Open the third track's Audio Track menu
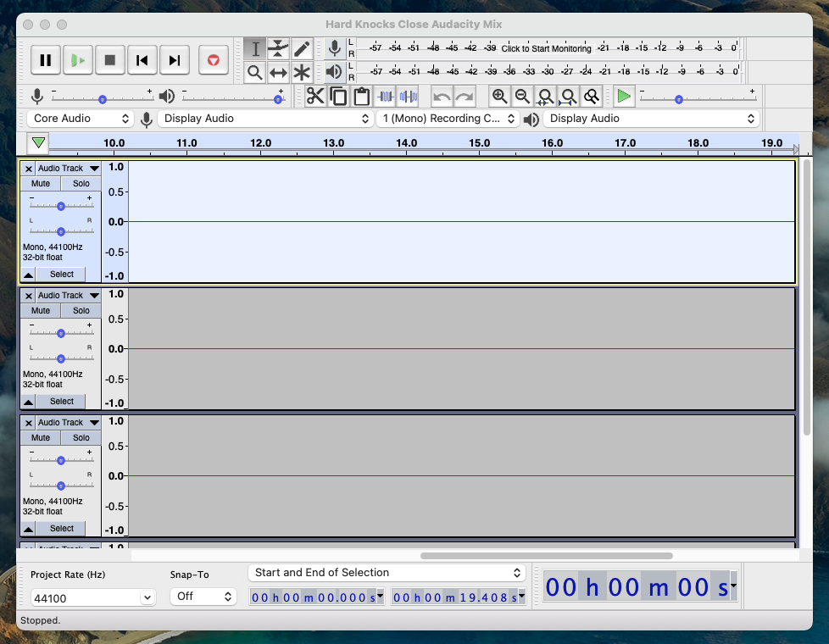This screenshot has height=644, width=829. pos(68,423)
